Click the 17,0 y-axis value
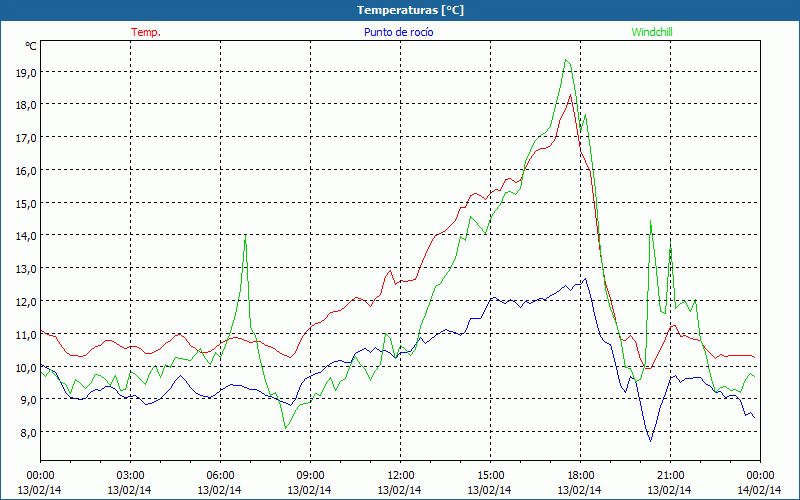Viewport: 800px width, 500px height. point(26,138)
